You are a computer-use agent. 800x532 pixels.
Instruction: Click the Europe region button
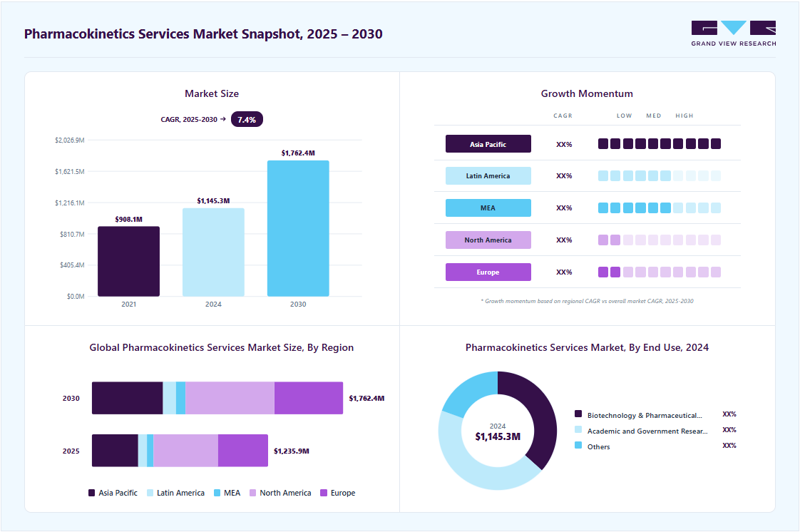(x=488, y=272)
